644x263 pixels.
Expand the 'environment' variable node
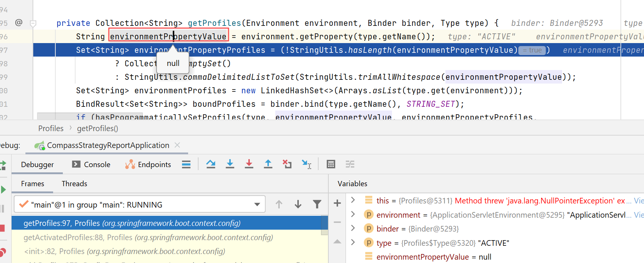[353, 214]
